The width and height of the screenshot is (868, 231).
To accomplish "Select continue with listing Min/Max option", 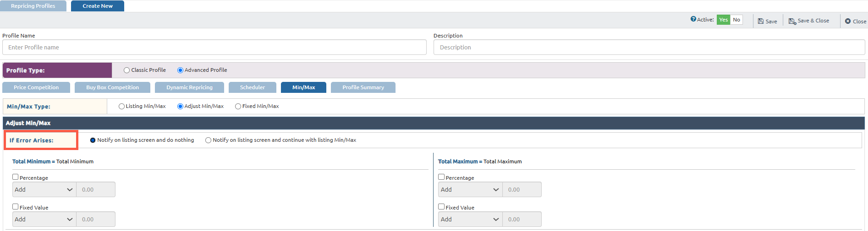I will [209, 140].
